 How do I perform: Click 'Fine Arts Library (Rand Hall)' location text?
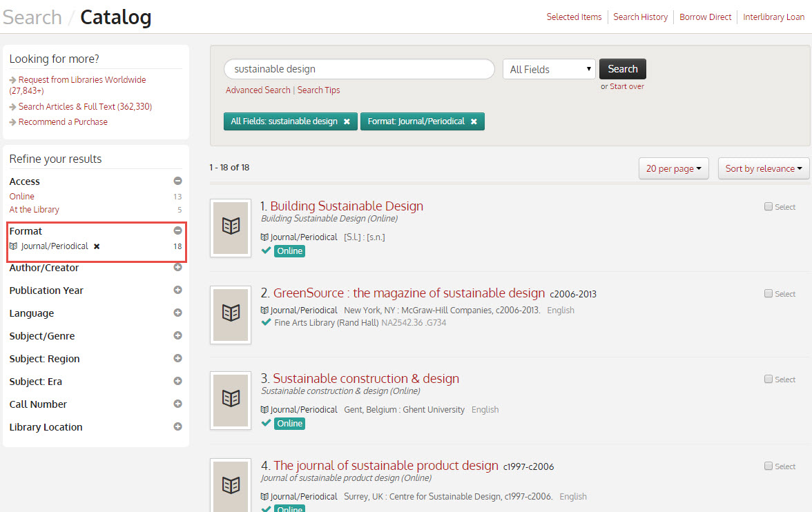click(x=326, y=322)
